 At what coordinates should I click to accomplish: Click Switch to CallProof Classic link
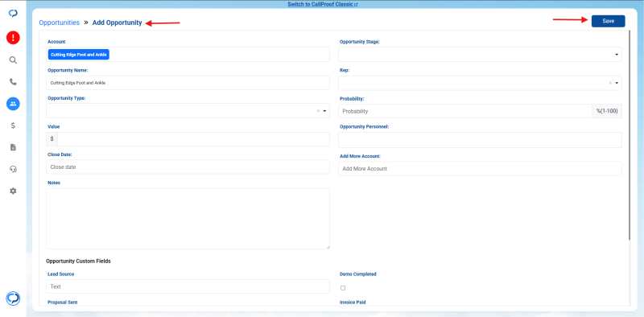tap(323, 4)
